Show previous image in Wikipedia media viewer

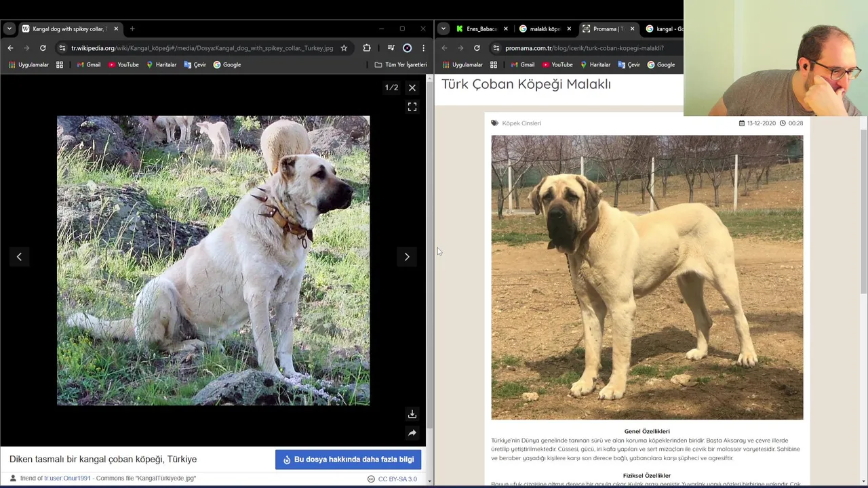pos(19,256)
